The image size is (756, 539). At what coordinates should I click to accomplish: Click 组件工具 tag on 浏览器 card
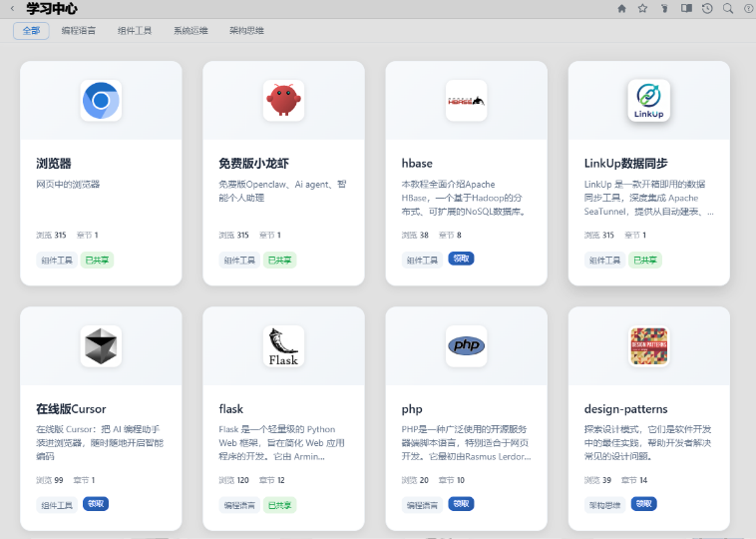coord(57,261)
